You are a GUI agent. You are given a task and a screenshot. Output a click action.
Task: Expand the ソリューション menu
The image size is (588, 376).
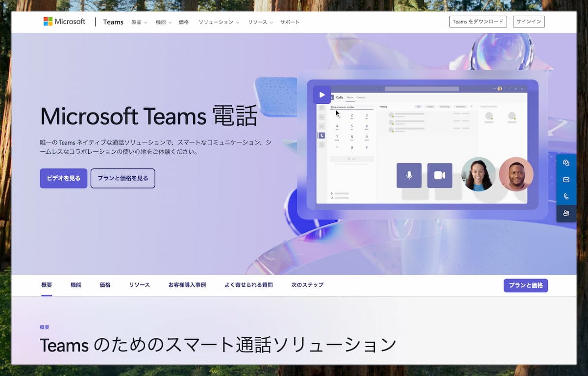[x=219, y=22]
